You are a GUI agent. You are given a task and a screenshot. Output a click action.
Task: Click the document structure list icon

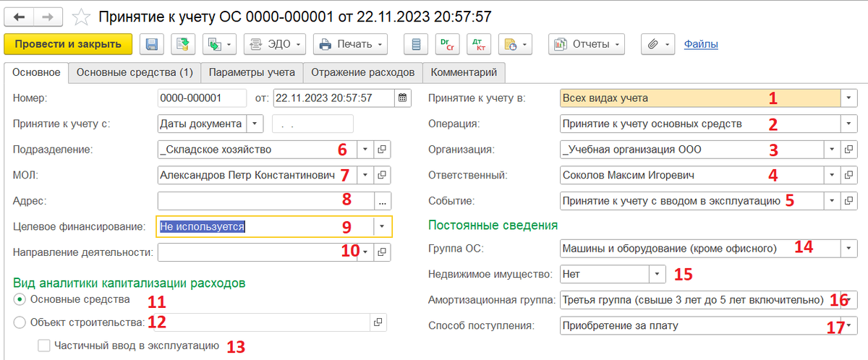pos(415,44)
